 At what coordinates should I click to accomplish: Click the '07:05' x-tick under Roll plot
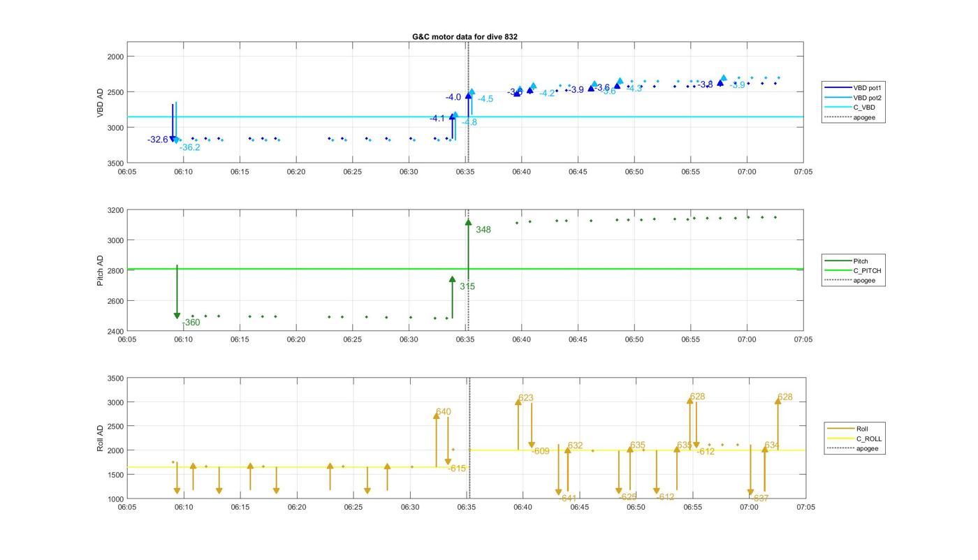805,508
